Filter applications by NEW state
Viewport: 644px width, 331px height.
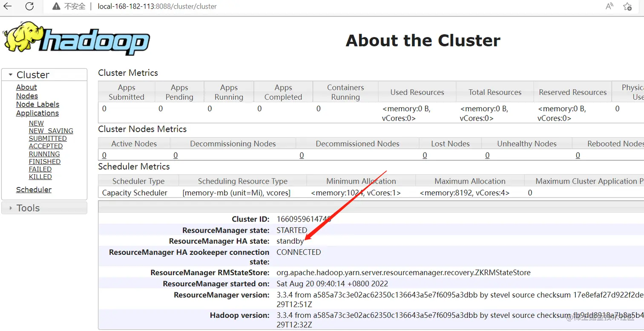36,124
